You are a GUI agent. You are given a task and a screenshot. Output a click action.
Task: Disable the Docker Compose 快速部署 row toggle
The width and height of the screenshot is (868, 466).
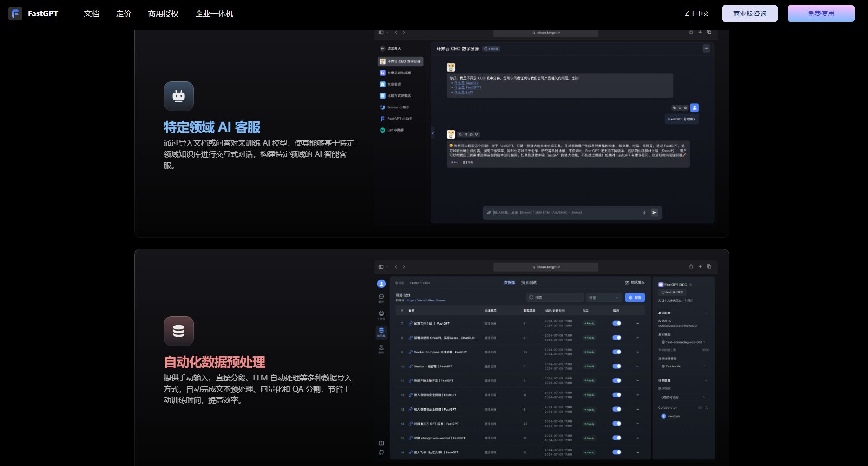click(x=617, y=352)
